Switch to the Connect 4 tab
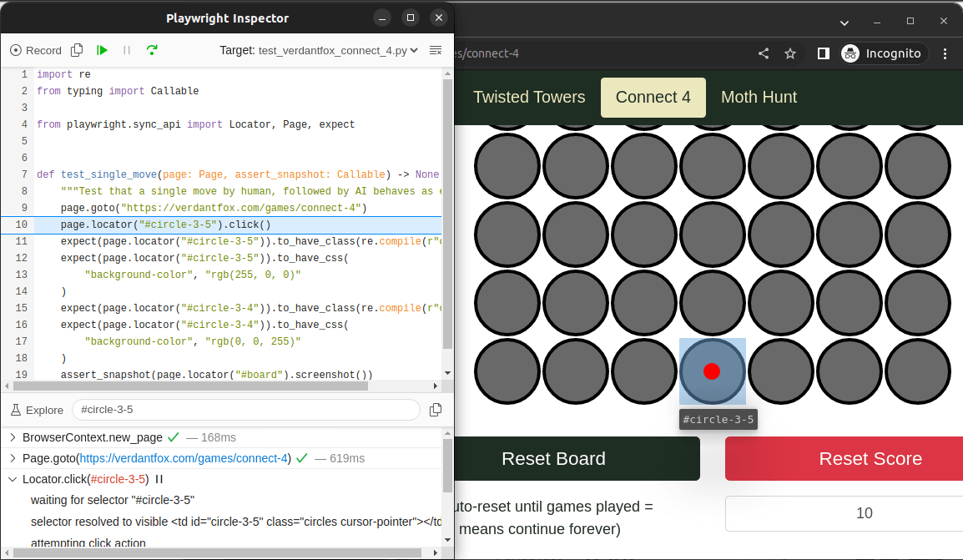 pyautogui.click(x=653, y=97)
